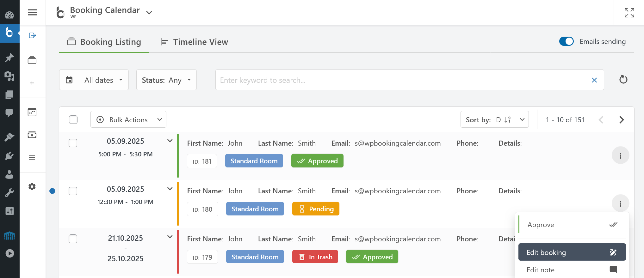Viewport: 644px width, 278px height.
Task: Go to next page of bookings
Action: [x=622, y=120]
